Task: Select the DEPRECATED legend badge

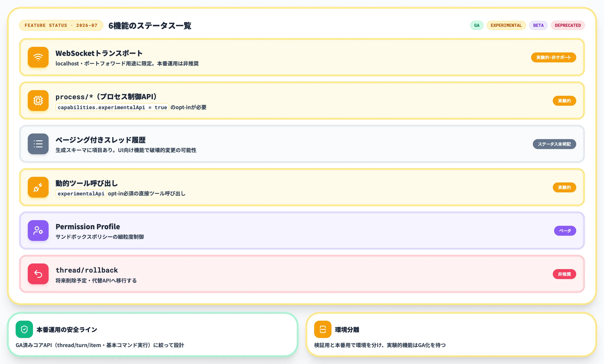Action: (x=568, y=25)
